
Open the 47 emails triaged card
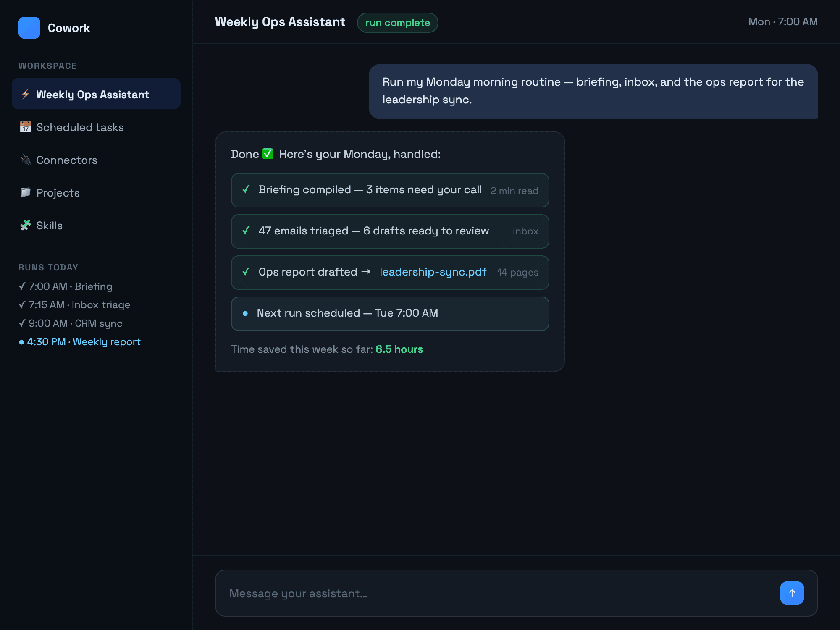click(390, 231)
